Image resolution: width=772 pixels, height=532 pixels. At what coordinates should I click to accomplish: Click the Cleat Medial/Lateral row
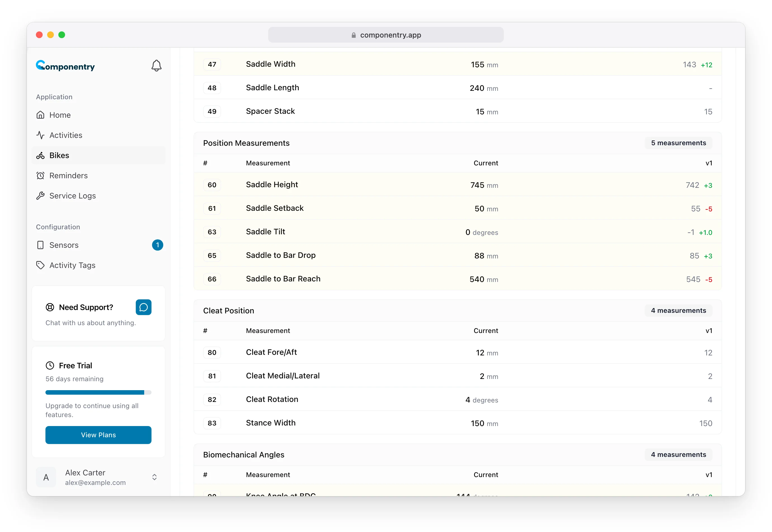coord(458,376)
